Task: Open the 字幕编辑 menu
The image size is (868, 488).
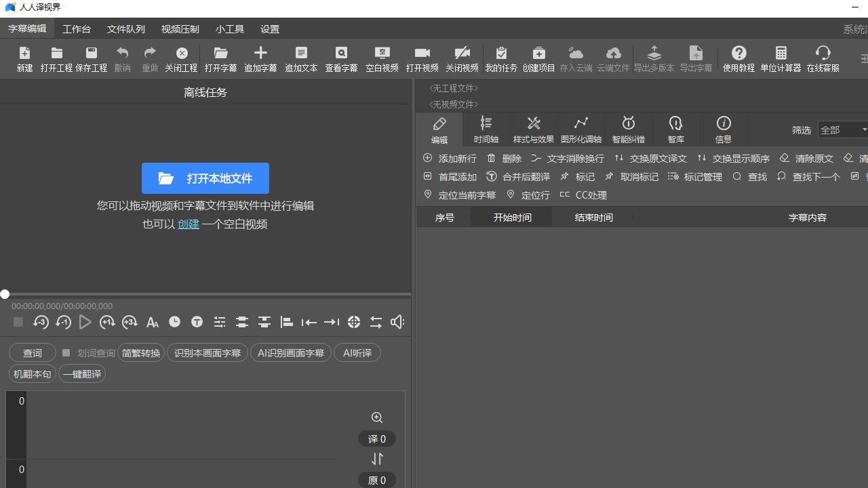Action: pos(27,28)
